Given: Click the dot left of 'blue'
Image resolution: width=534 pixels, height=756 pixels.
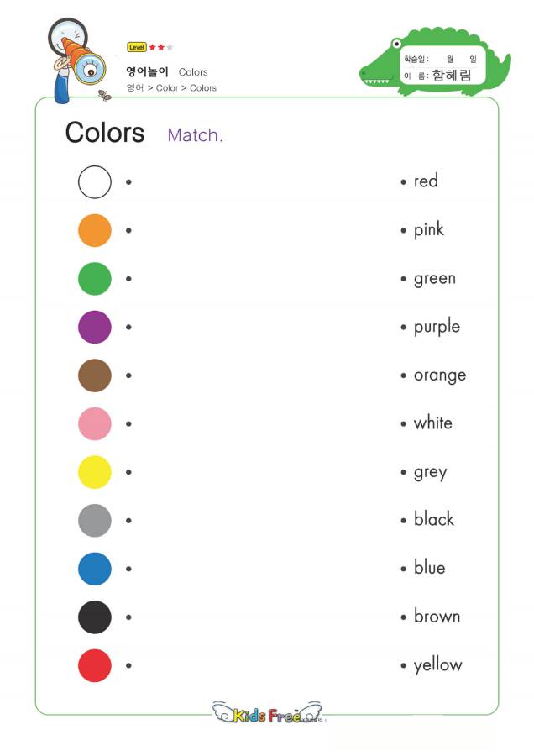Looking at the screenshot, I should [x=403, y=569].
